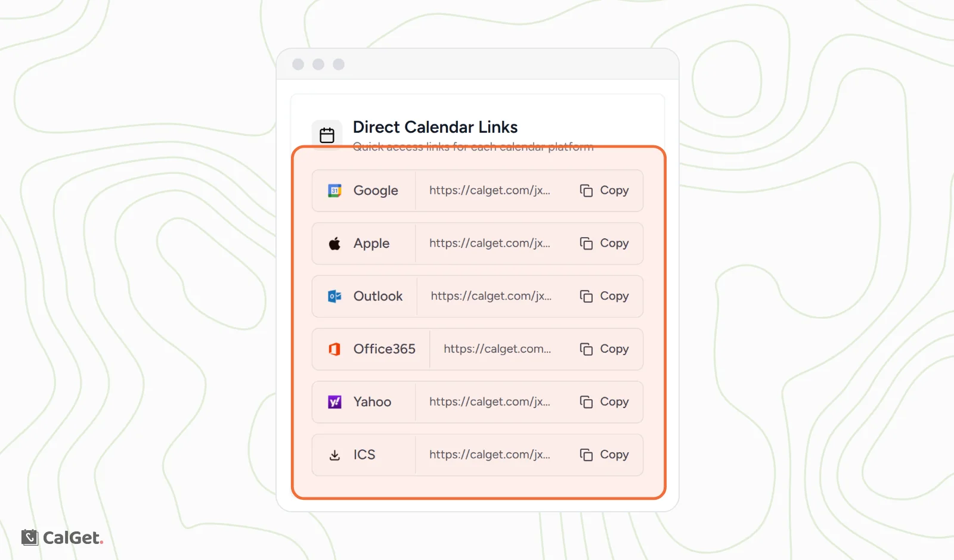The width and height of the screenshot is (954, 560).
Task: Click the Yahoo icon
Action: 334,402
